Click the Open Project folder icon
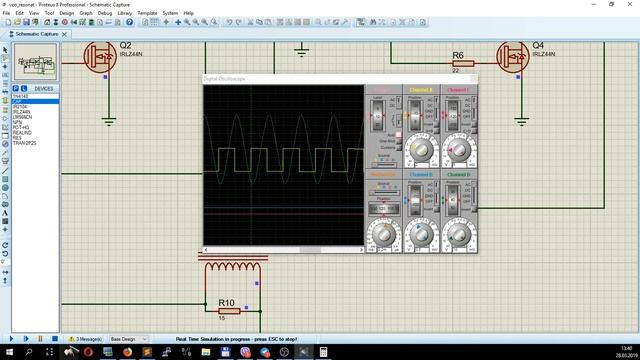Screen dimensions: 640x360 pos(17,22)
